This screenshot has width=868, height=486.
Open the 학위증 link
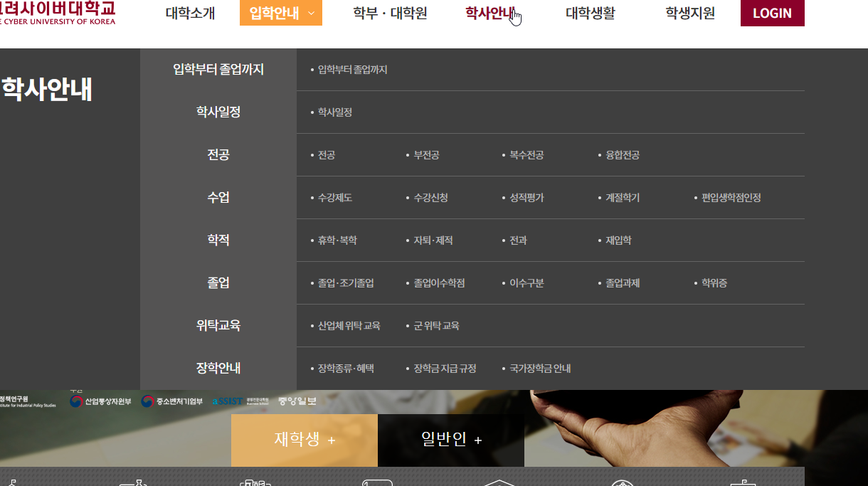(714, 283)
